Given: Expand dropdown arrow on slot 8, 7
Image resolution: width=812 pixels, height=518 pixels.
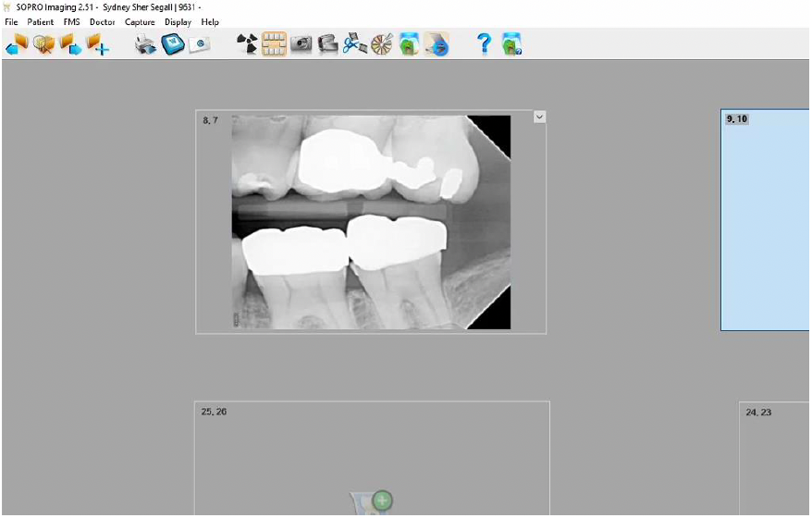Looking at the screenshot, I should coord(539,117).
